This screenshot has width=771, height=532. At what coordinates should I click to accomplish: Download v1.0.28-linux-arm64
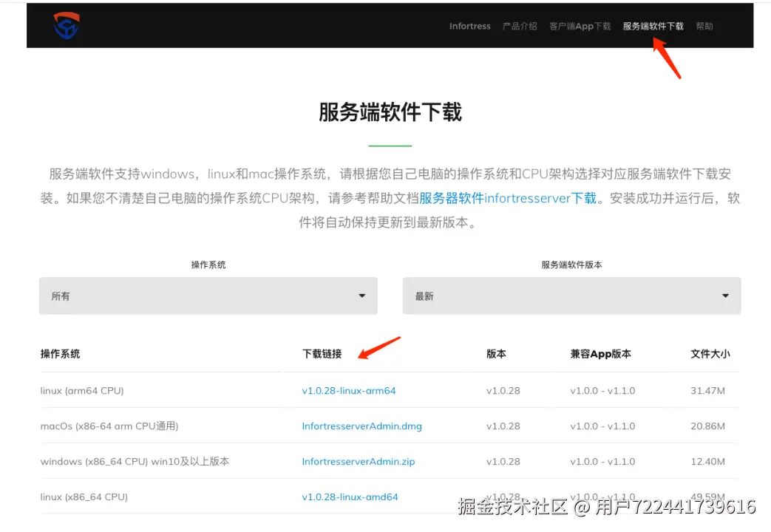(349, 391)
